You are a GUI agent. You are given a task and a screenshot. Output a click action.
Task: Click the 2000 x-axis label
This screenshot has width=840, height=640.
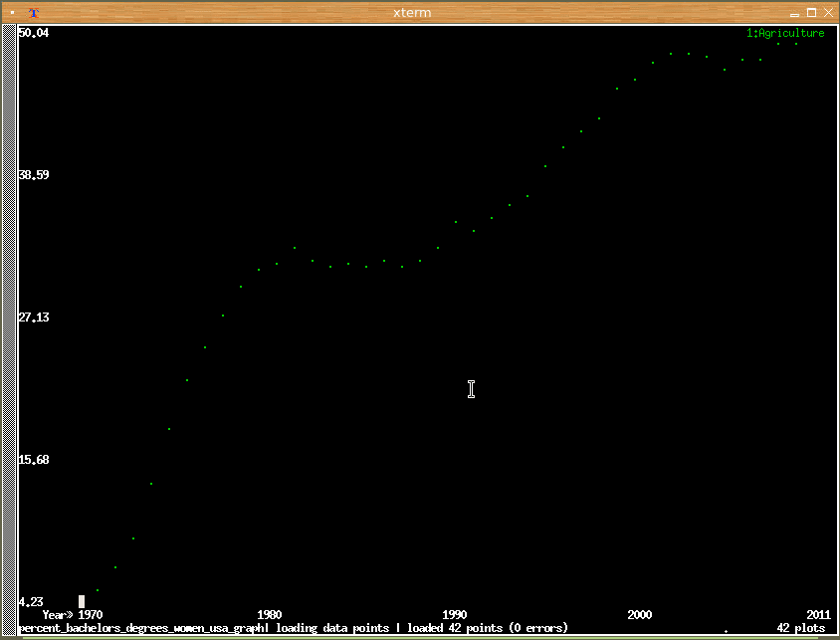click(x=640, y=615)
